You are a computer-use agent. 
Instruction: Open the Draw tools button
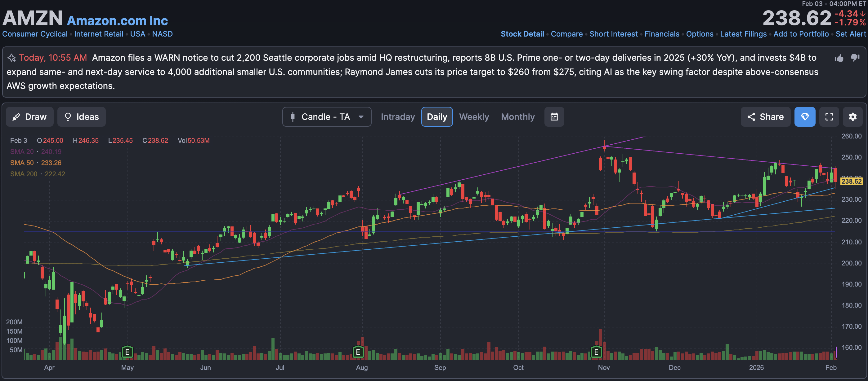click(30, 117)
